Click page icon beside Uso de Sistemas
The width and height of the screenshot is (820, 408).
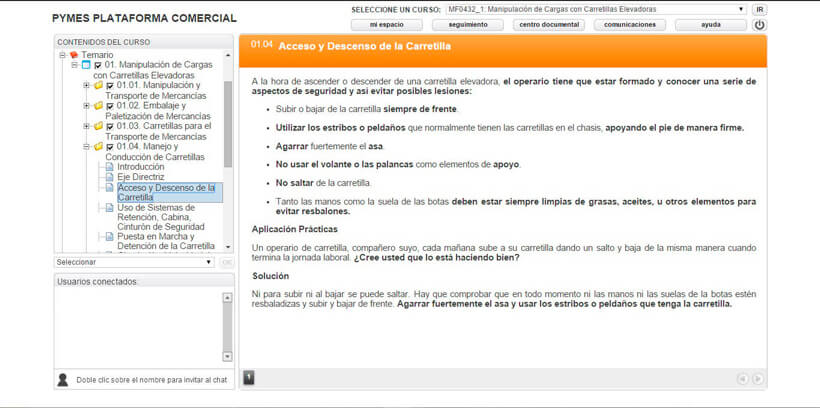(x=109, y=208)
